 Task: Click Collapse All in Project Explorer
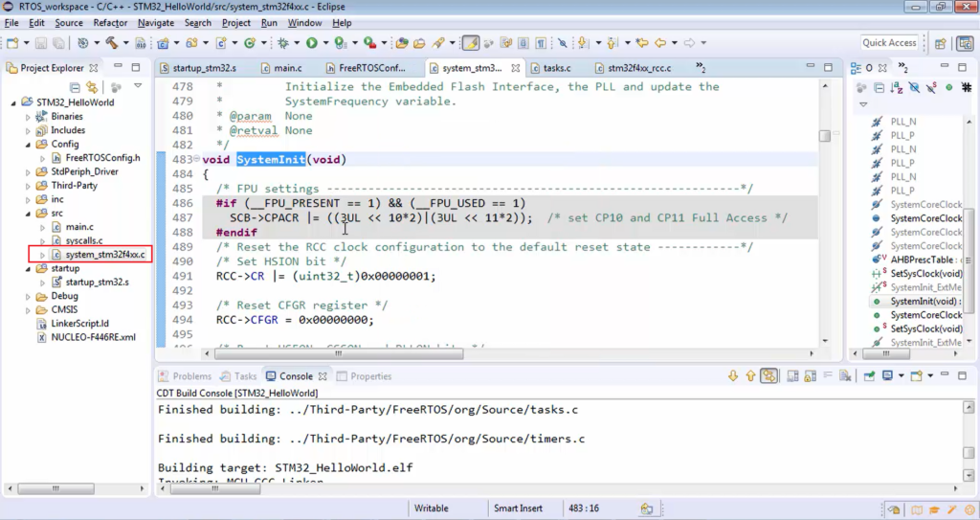click(x=75, y=87)
